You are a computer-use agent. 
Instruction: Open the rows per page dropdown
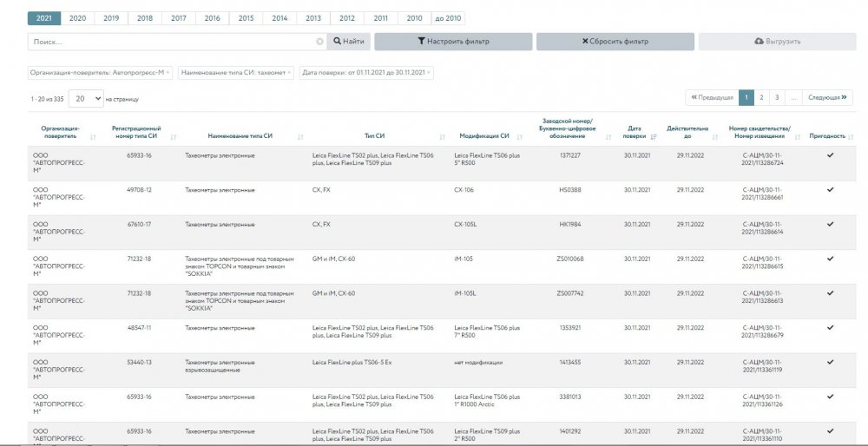pos(86,99)
